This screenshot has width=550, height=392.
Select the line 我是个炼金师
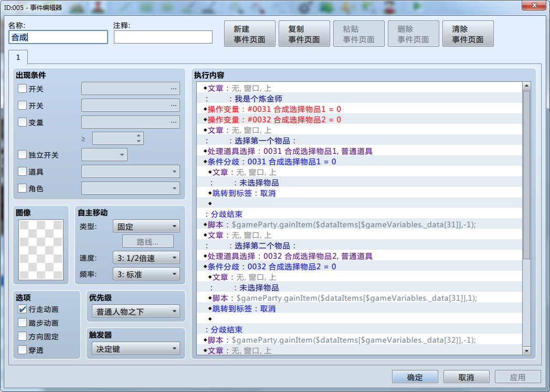359,99
